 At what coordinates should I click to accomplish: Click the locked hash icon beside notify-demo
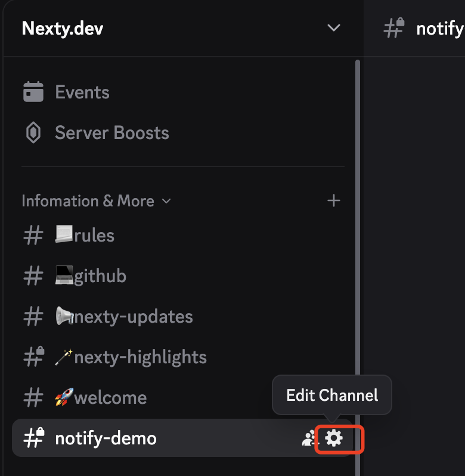click(34, 438)
